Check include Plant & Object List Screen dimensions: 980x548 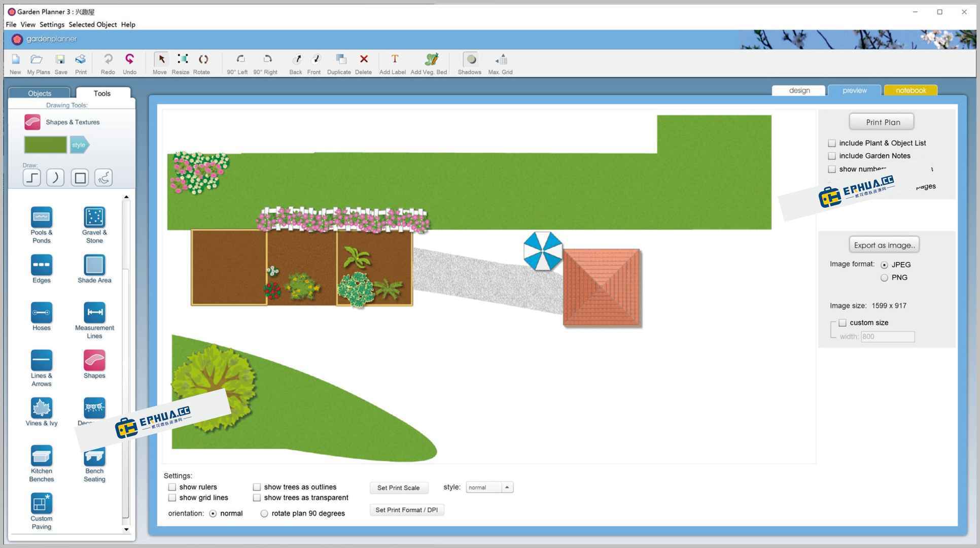pos(832,144)
